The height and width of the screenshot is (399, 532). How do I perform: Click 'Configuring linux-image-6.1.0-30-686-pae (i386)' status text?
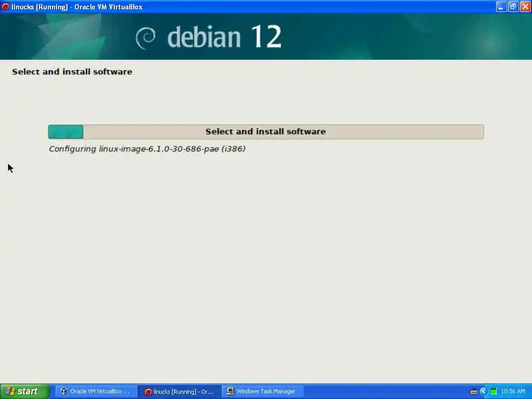click(x=147, y=149)
